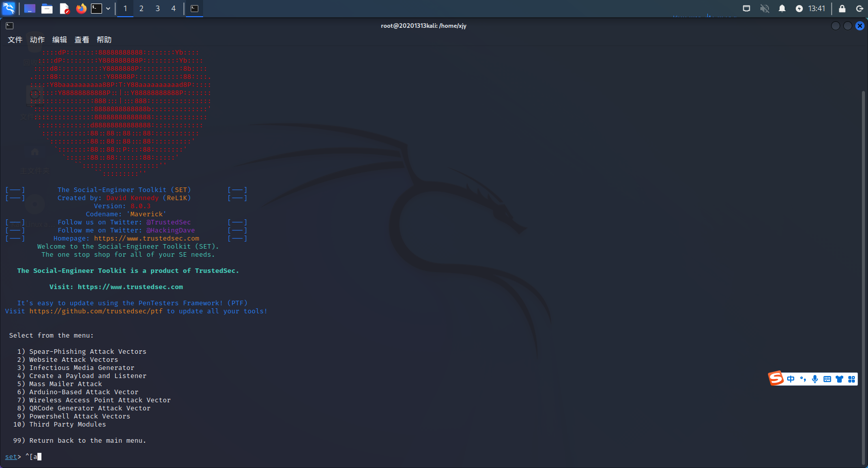Click the terminal vertical scrollbar
The image size is (868, 468).
pos(863,278)
